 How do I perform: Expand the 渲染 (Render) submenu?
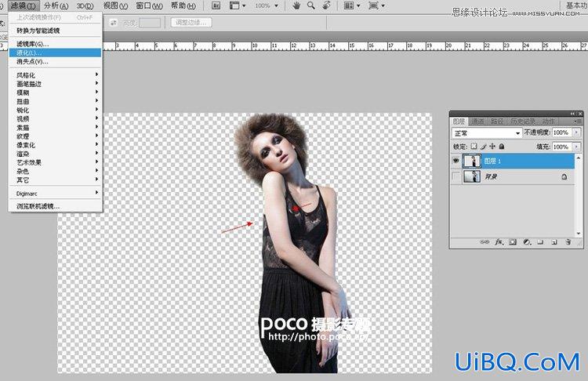[55, 154]
